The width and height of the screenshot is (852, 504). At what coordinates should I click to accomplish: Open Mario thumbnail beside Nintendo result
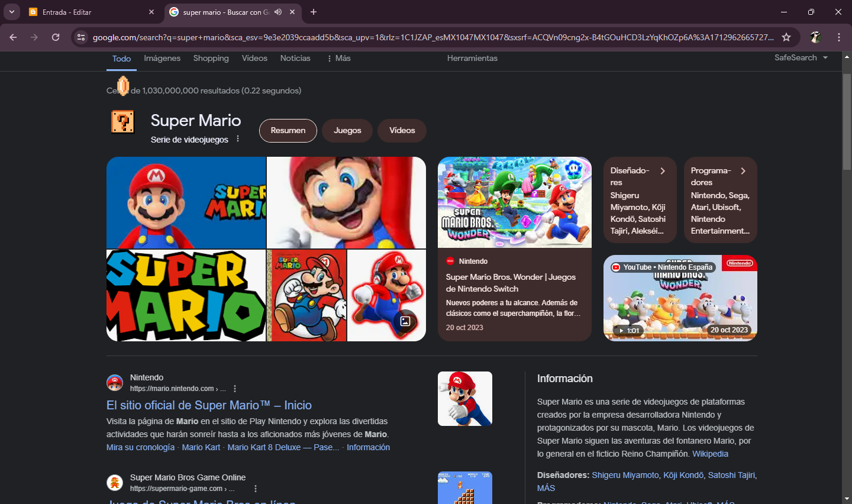tap(465, 399)
